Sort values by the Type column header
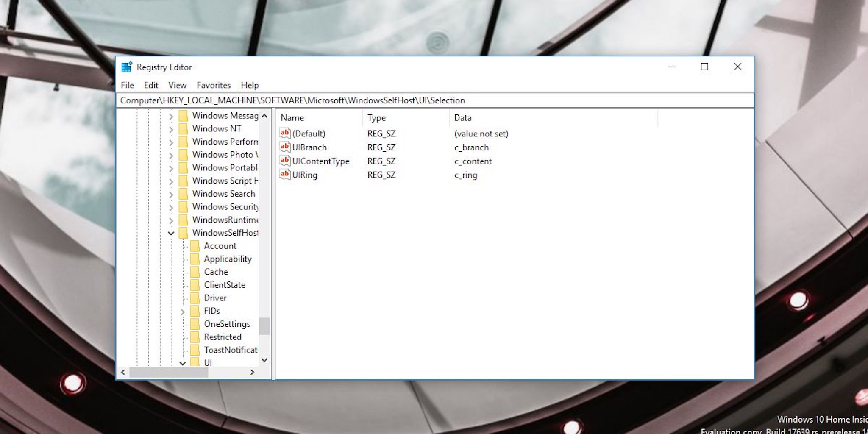868x434 pixels. coord(406,118)
